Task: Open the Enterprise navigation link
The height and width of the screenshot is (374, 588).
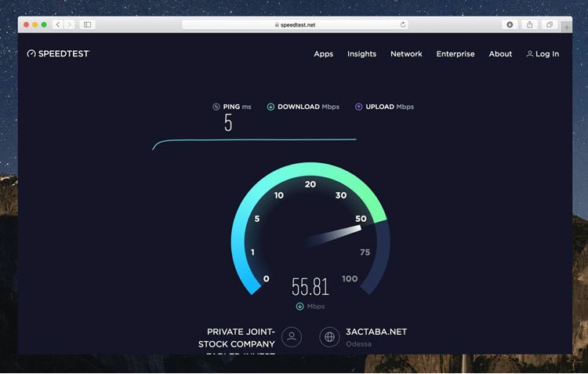Action: click(x=456, y=54)
